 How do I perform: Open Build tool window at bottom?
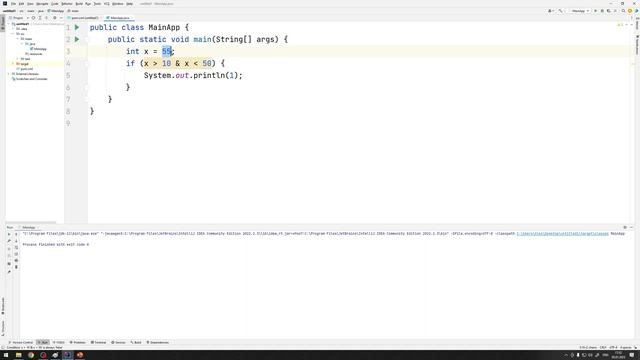click(x=136, y=342)
